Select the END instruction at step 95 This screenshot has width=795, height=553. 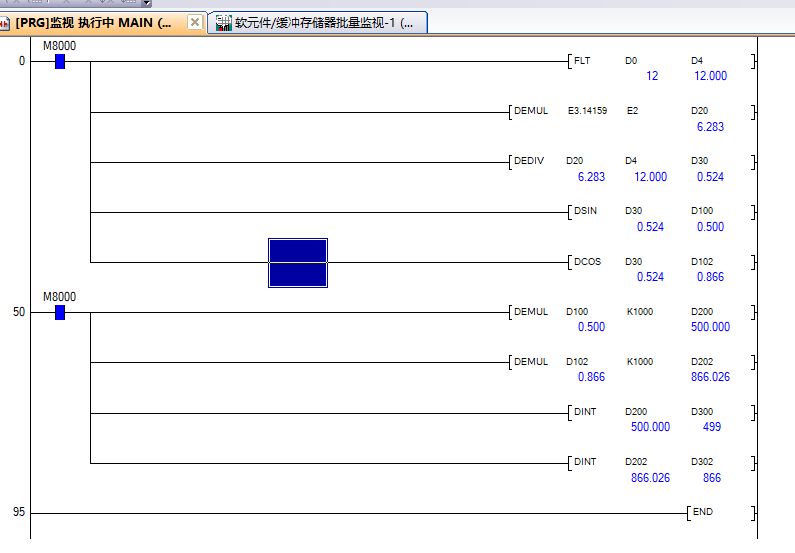702,512
